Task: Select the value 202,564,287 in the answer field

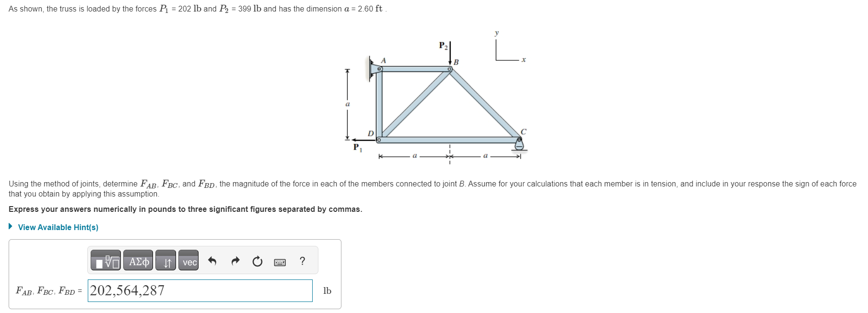Action: (x=128, y=290)
